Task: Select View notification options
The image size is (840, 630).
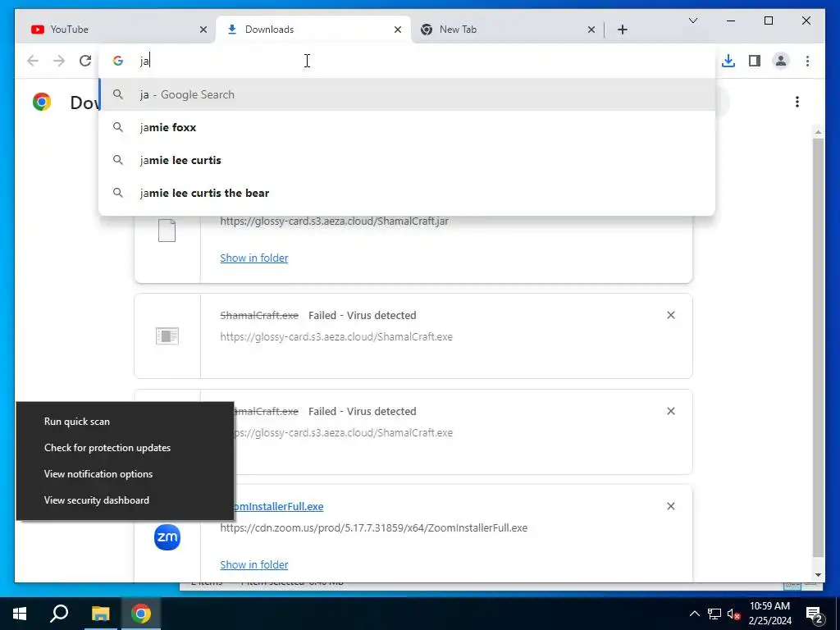Action: pyautogui.click(x=125, y=474)
